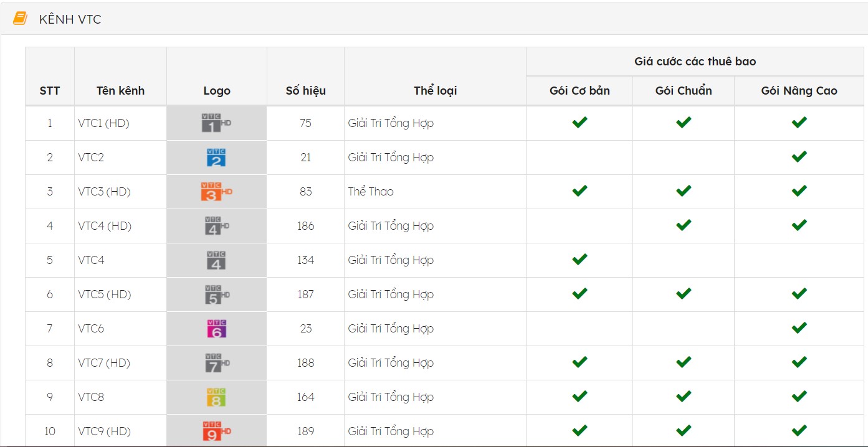Click the Thể loại column header

(435, 91)
